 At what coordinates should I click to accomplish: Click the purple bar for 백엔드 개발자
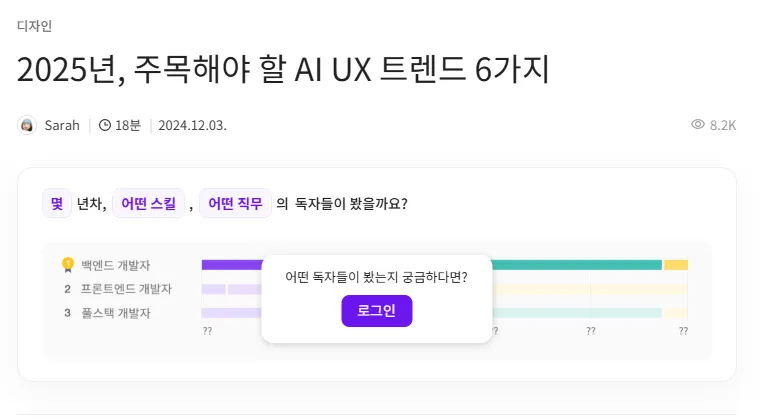point(231,265)
